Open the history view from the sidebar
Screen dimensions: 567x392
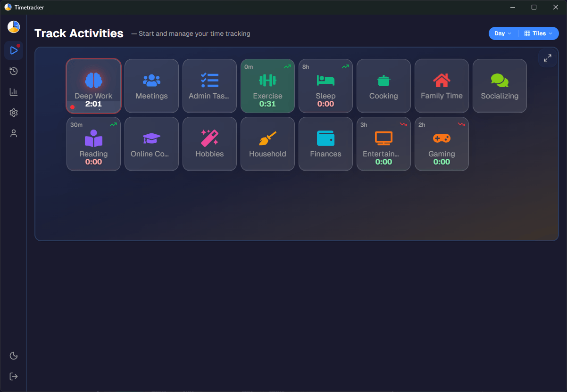coord(13,71)
